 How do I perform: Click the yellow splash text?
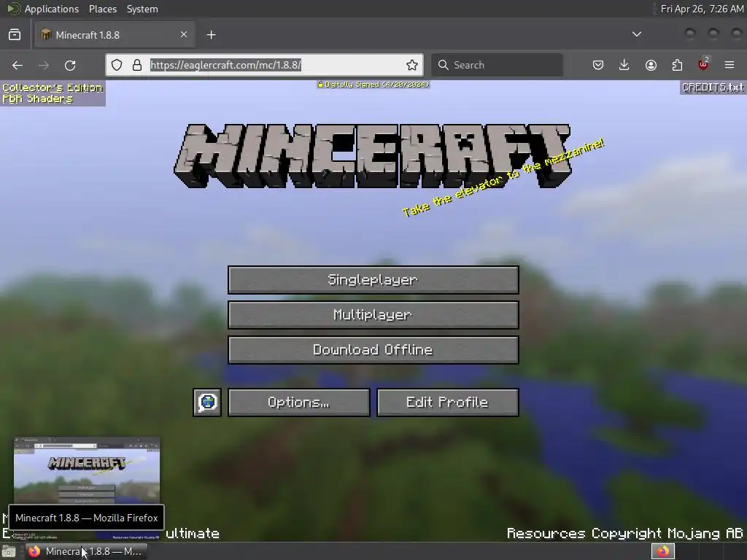tap(503, 178)
